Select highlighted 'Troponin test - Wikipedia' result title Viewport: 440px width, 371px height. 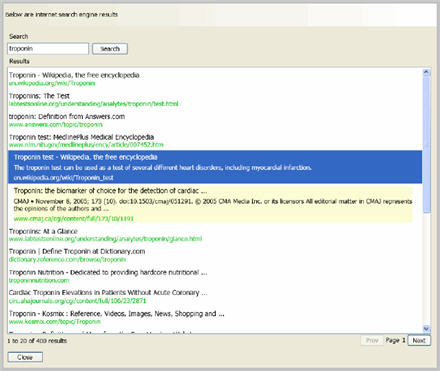coord(86,157)
